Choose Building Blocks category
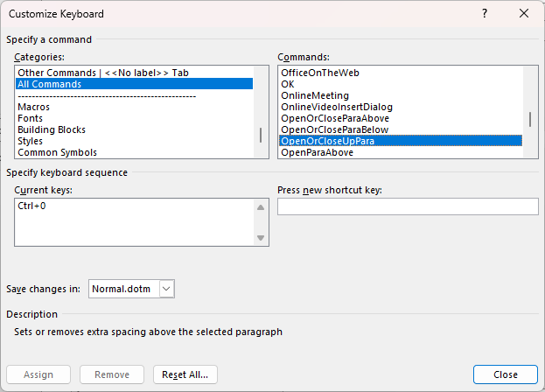 click(52, 129)
